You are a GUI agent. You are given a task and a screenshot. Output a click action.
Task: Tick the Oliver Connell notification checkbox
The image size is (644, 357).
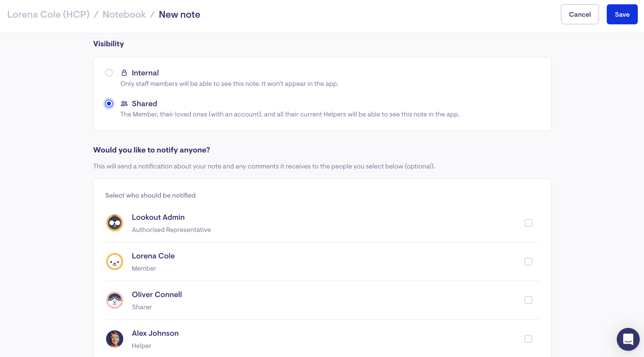(x=528, y=300)
